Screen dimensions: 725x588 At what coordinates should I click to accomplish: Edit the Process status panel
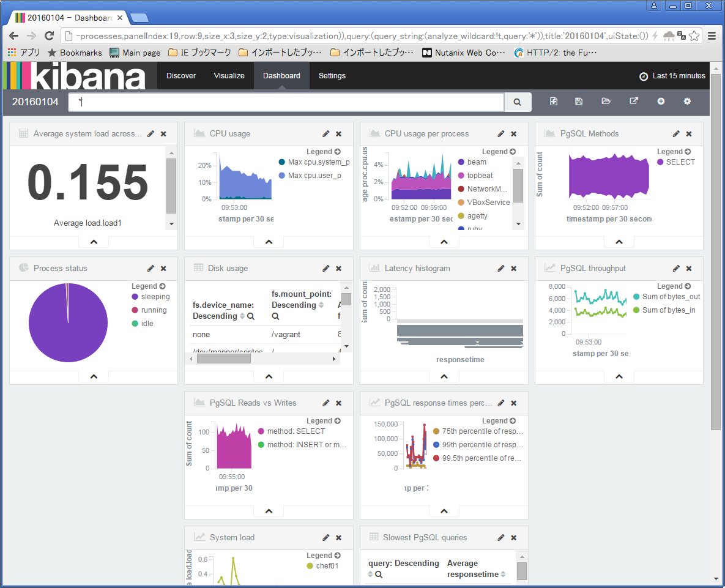pyautogui.click(x=151, y=268)
